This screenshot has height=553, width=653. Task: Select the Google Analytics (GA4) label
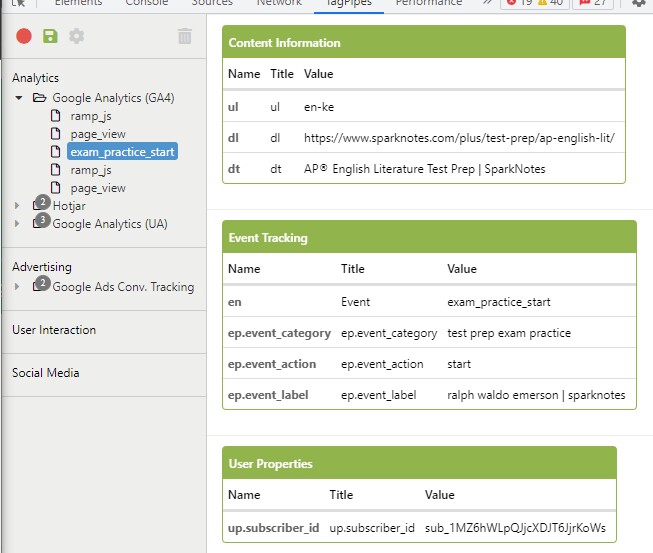pyautogui.click(x=113, y=98)
